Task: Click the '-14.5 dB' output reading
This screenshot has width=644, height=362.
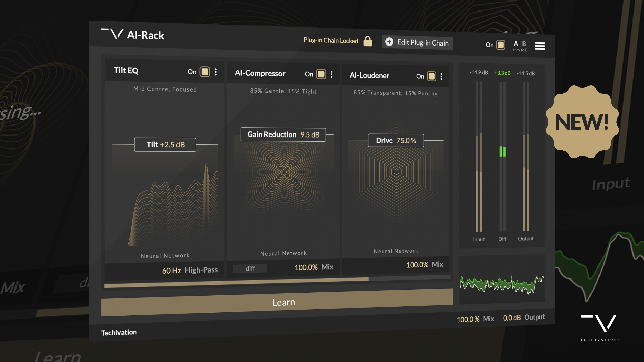Action: click(526, 73)
